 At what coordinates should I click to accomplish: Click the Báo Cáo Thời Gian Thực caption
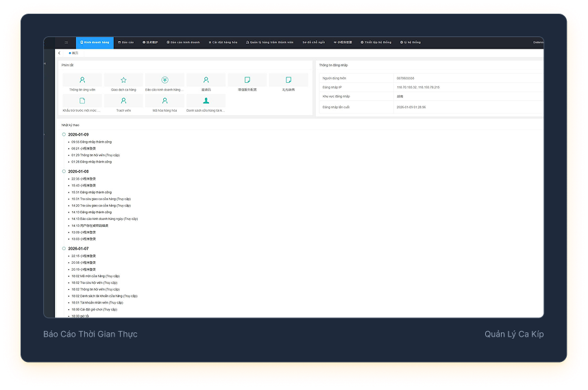click(x=90, y=334)
